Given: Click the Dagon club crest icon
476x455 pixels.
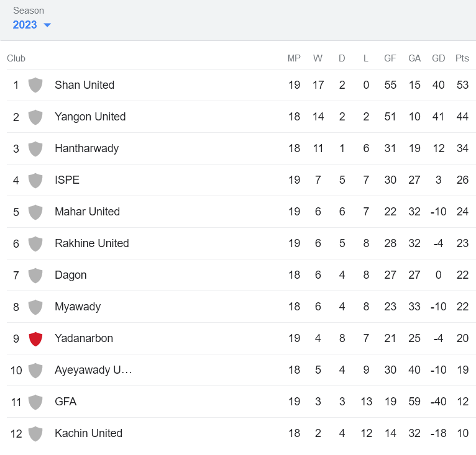Looking at the screenshot, I should pyautogui.click(x=35, y=275).
